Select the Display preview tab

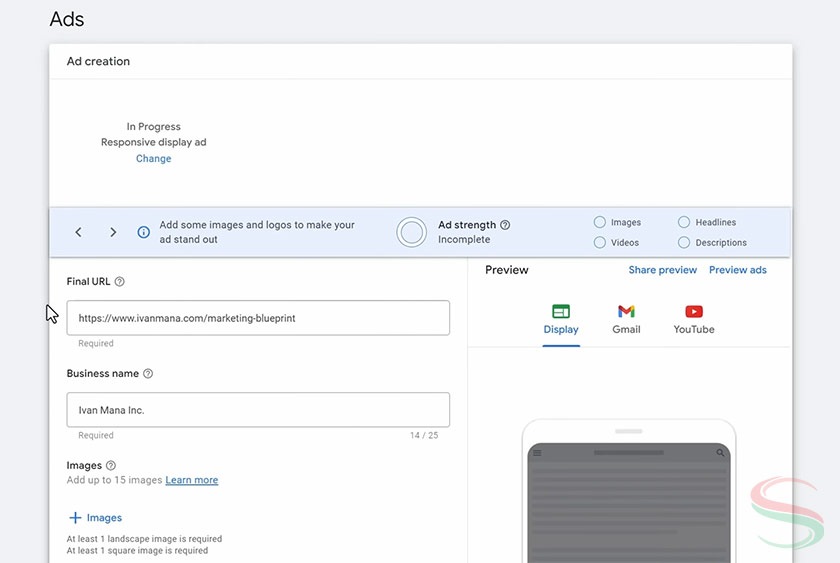(x=561, y=319)
